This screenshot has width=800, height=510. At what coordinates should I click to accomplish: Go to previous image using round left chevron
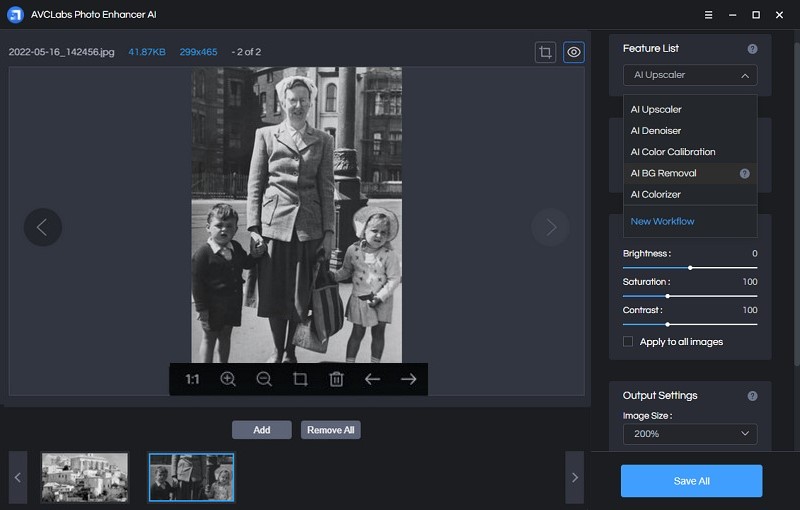[x=43, y=227]
